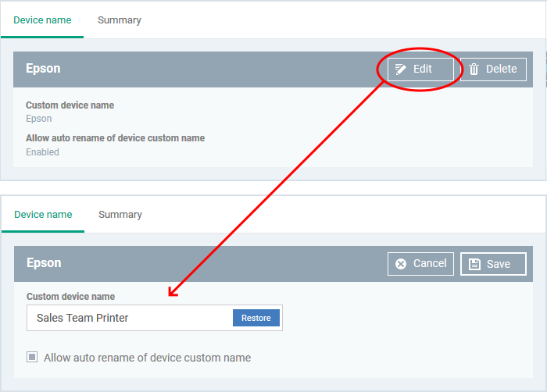The image size is (547, 392).
Task: Open the Summary tab in the lower panel
Action: 120,215
